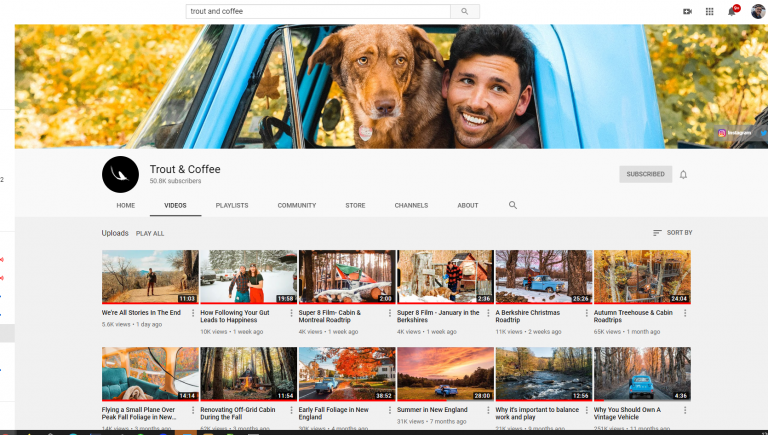
Task: Search within channel using magnifier icon
Action: point(513,205)
